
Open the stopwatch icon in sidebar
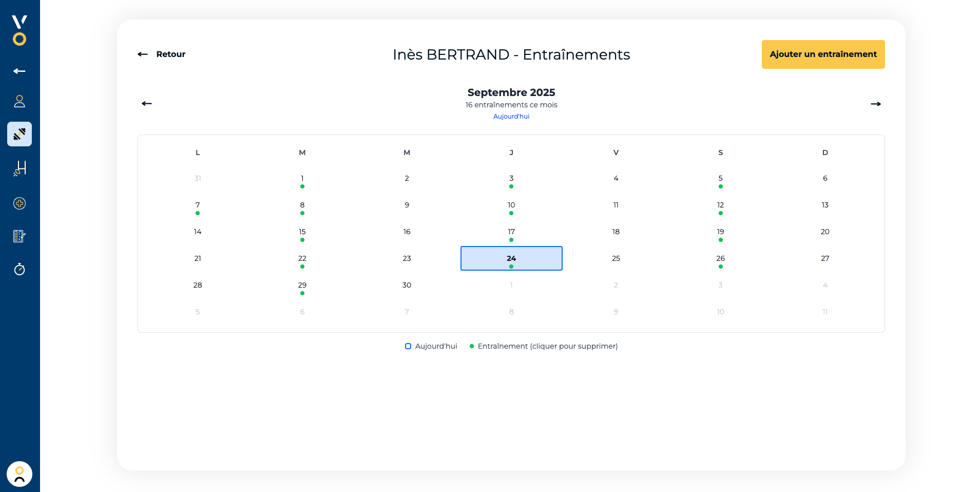tap(20, 269)
